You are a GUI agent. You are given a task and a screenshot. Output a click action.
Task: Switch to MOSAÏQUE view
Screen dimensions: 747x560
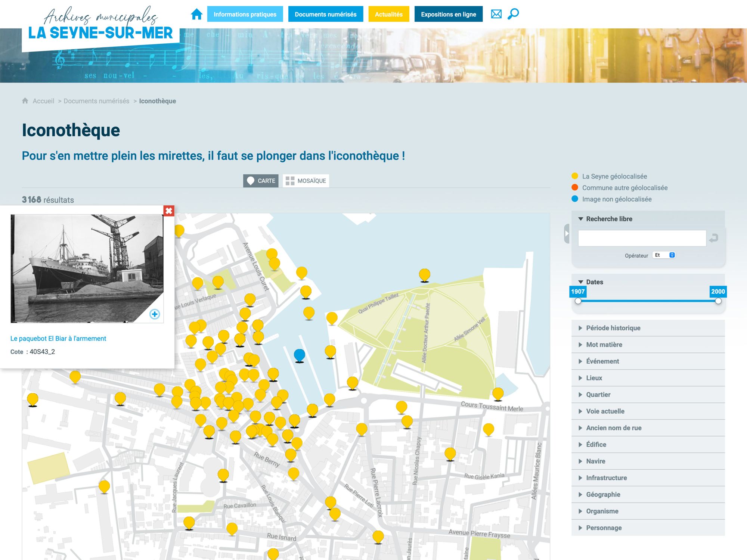coord(306,181)
